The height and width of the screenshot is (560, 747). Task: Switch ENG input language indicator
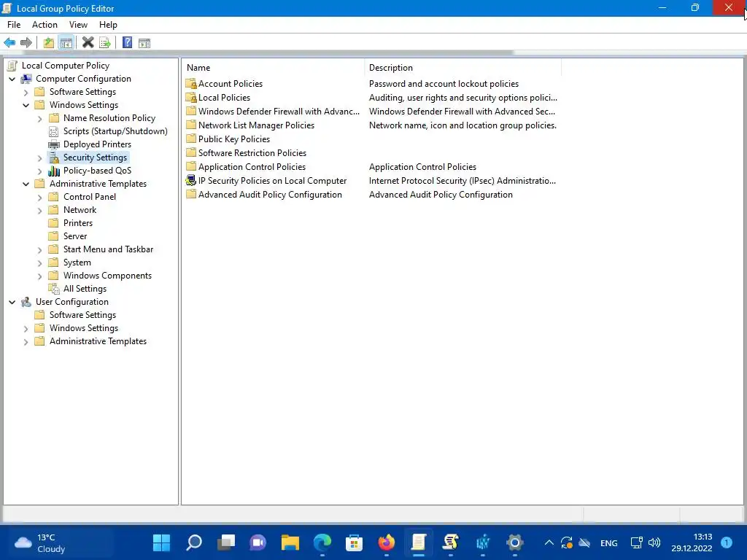click(609, 542)
